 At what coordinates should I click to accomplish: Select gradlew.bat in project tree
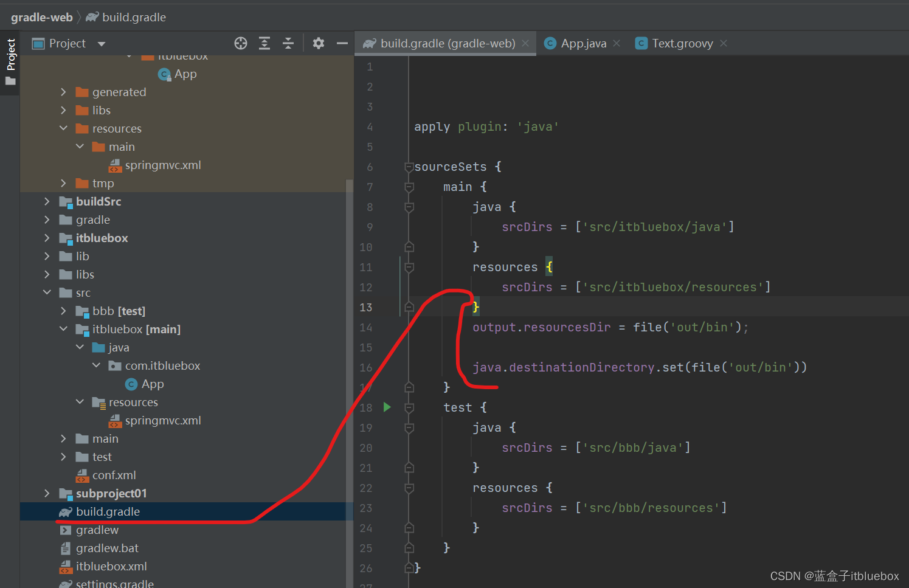tap(107, 548)
